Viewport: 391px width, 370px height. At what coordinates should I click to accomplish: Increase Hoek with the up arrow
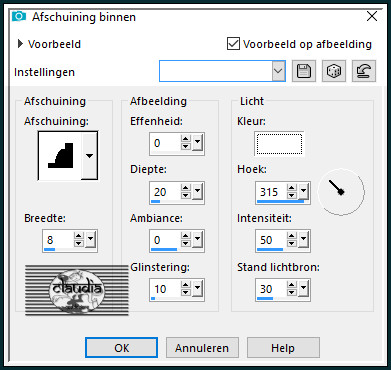pos(292,188)
